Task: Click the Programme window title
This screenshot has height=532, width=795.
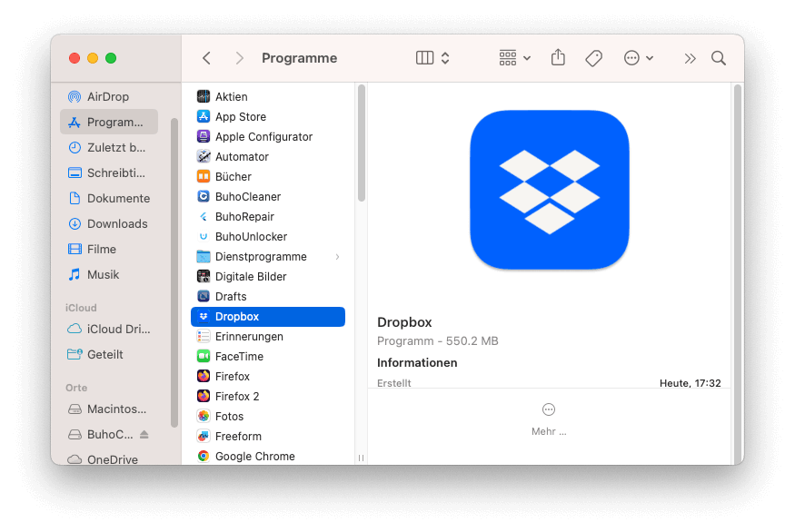Action: click(299, 58)
